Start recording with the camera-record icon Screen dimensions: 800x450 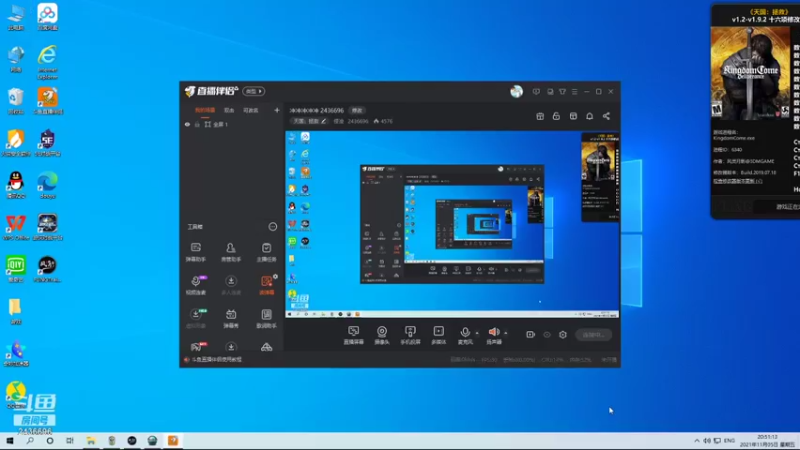coord(531,335)
